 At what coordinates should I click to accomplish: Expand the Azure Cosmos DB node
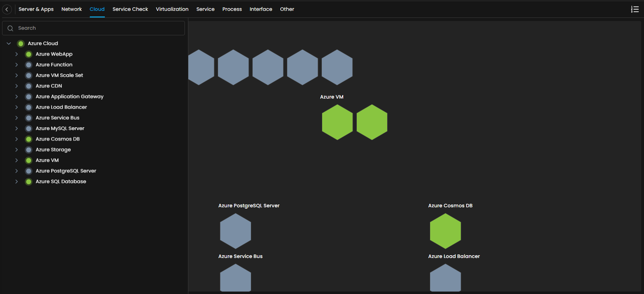click(16, 139)
